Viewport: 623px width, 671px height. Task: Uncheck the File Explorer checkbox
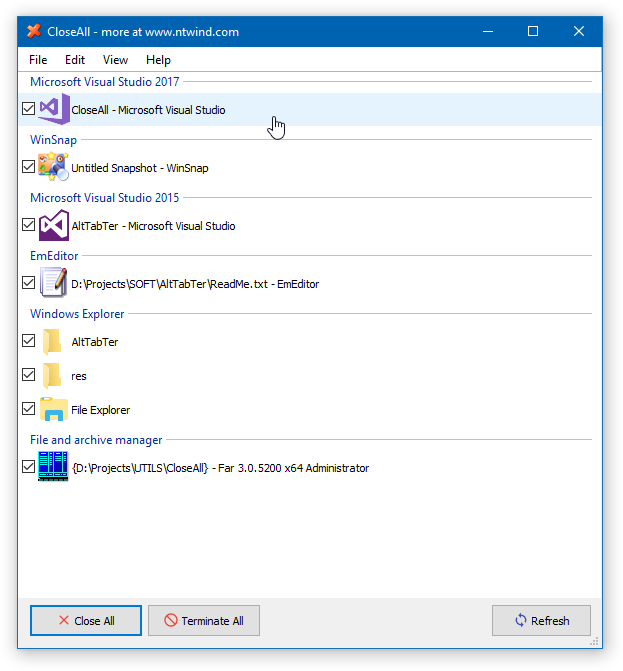(29, 409)
